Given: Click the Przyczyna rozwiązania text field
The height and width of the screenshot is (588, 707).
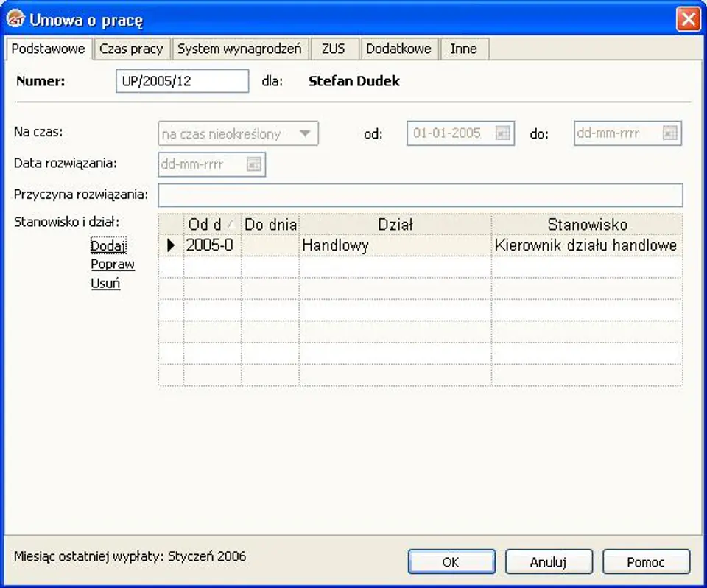Looking at the screenshot, I should (421, 195).
